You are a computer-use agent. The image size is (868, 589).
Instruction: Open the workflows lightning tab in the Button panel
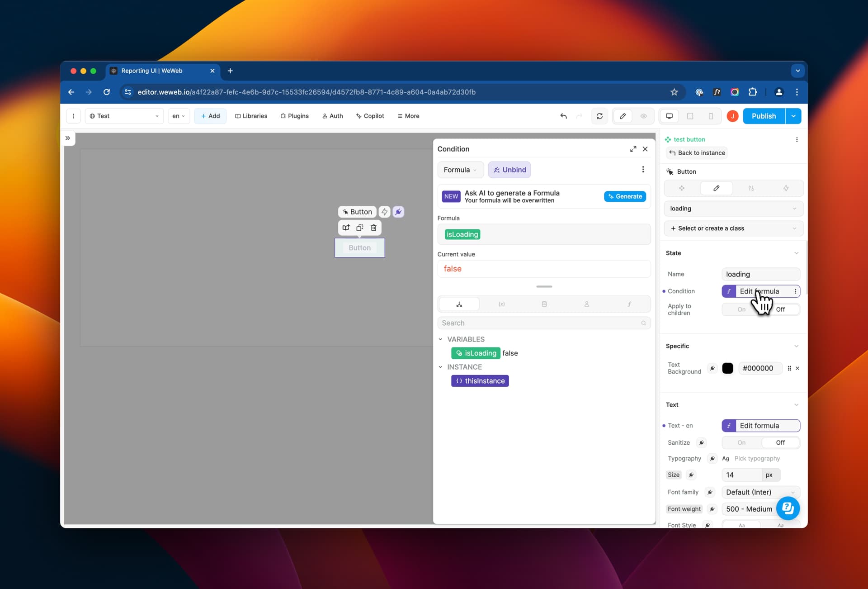point(786,188)
